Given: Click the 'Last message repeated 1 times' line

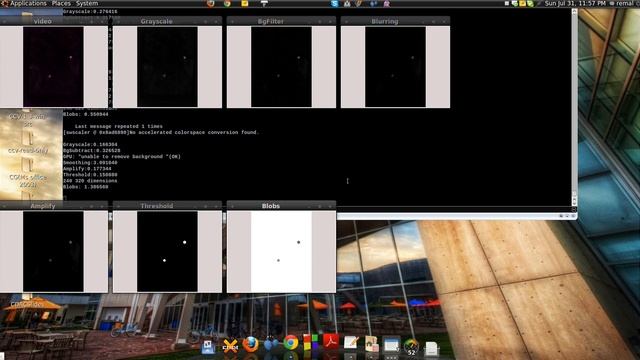Looking at the screenshot, I should pyautogui.click(x=119, y=126).
